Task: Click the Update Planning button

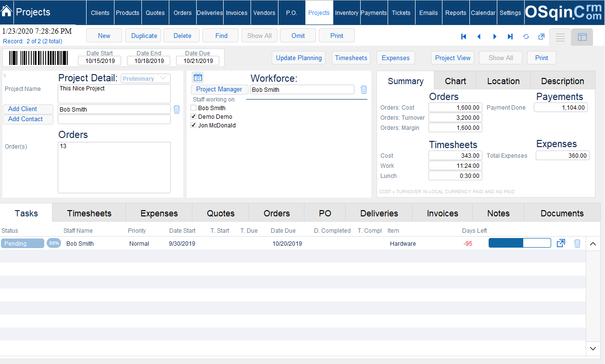Action: pos(299,58)
